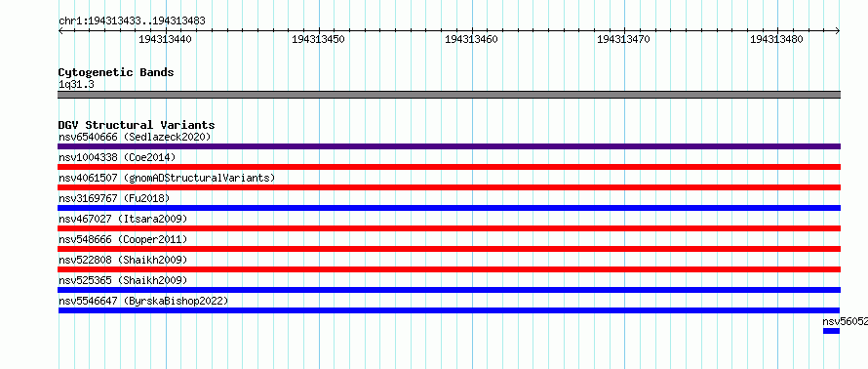Screen dimensions: 868x369
Task: Click the red nsv467027 variant bar
Action: click(449, 228)
